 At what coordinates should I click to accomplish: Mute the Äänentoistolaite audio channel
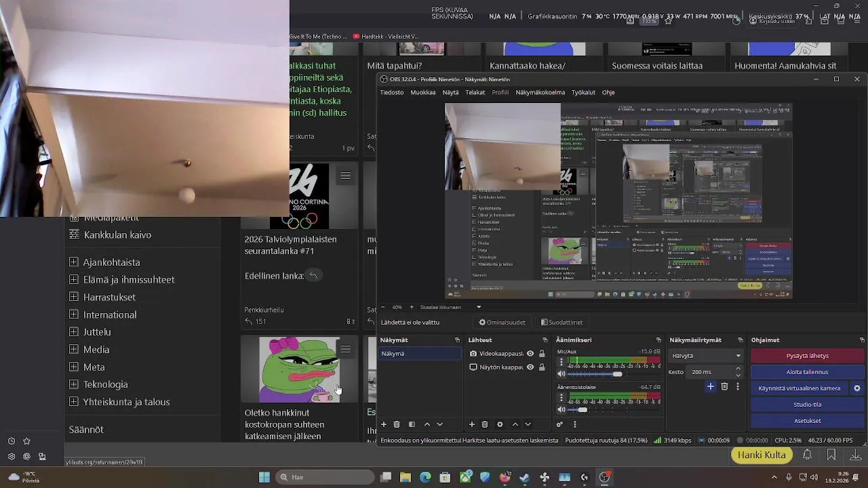(561, 409)
